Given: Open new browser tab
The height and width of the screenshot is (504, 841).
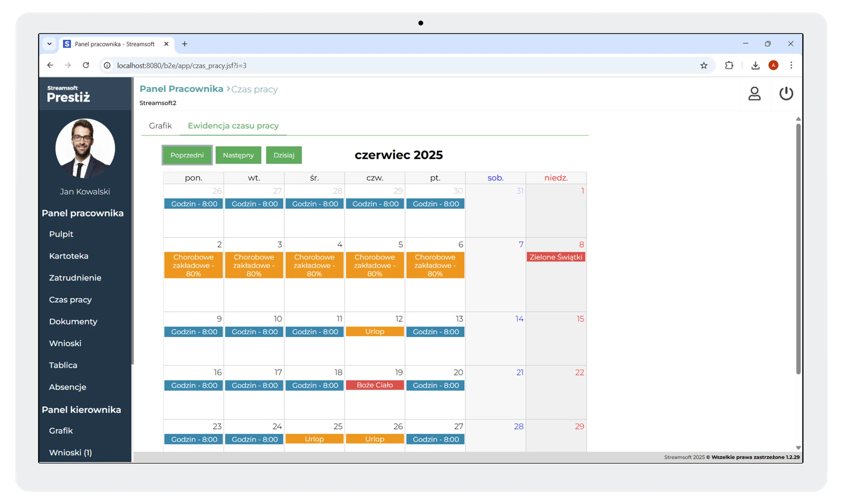Looking at the screenshot, I should [185, 44].
